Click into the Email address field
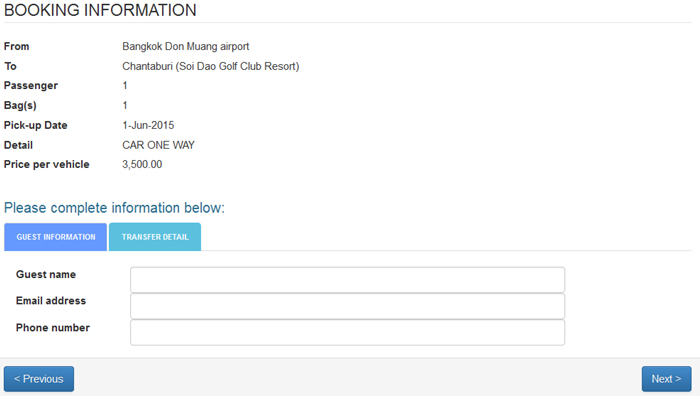The image size is (700, 403). pyautogui.click(x=347, y=306)
